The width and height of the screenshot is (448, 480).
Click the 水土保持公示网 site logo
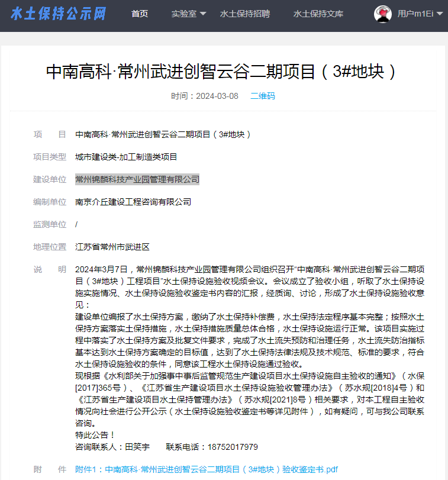click(x=59, y=14)
